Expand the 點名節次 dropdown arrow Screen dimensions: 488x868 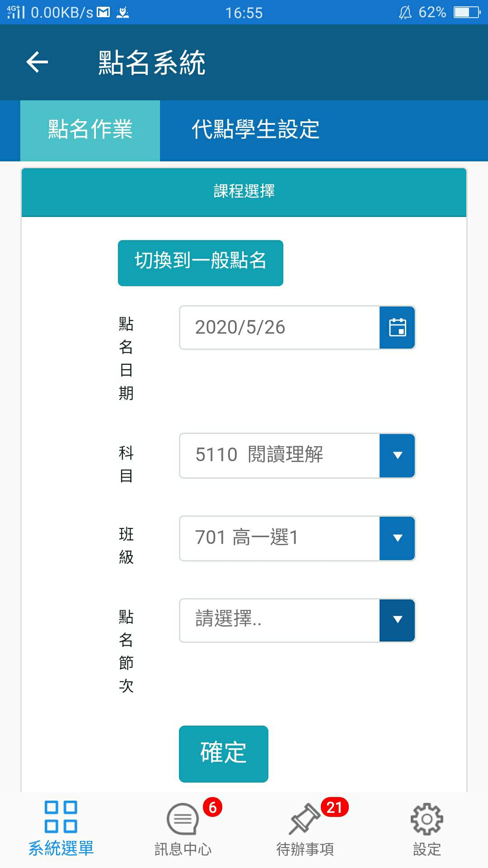(397, 620)
